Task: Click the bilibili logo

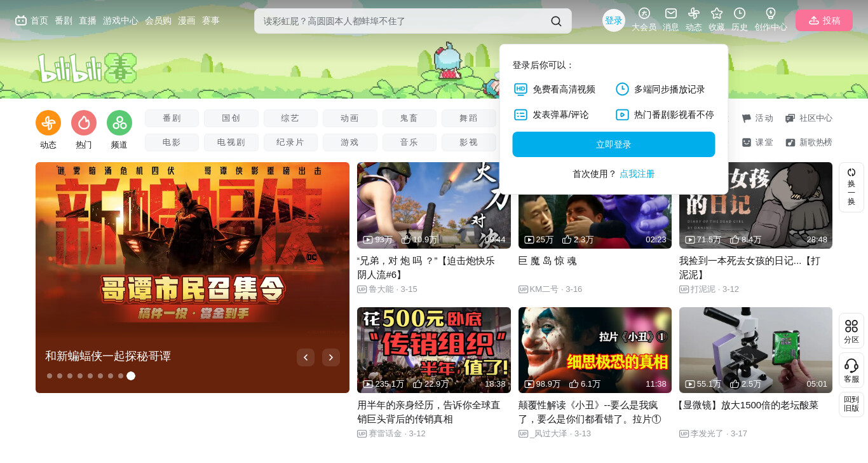Action: point(87,68)
